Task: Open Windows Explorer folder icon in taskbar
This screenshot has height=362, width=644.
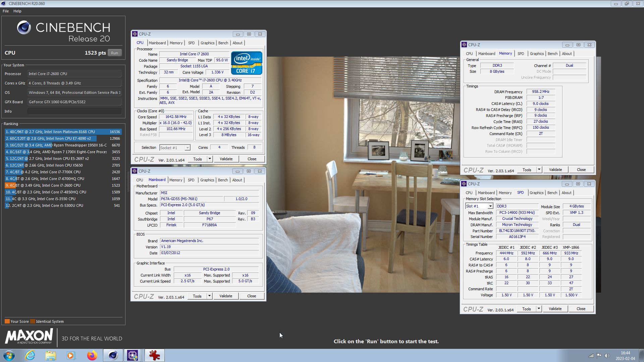Action: (x=51, y=355)
